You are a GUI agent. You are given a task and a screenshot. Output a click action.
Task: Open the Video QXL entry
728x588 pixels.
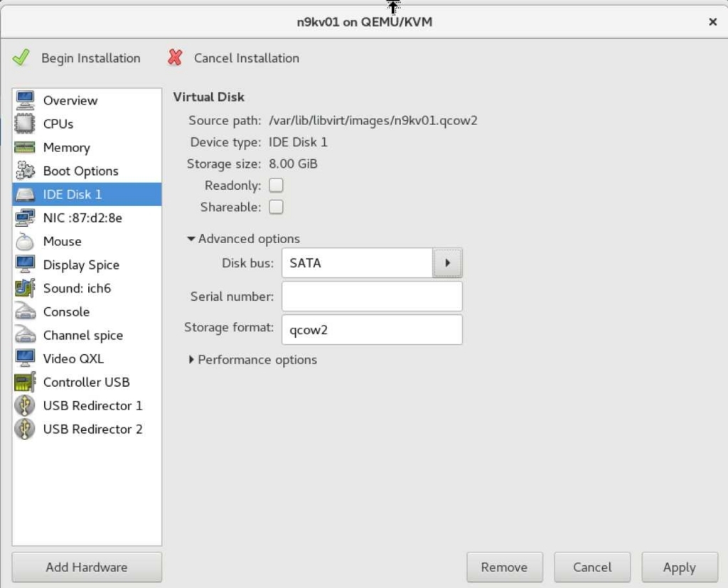click(x=87, y=358)
